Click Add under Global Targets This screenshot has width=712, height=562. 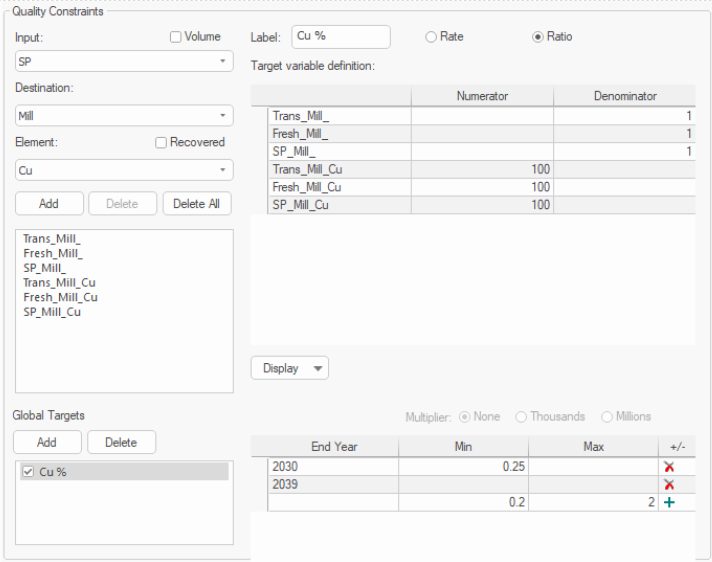click(46, 442)
